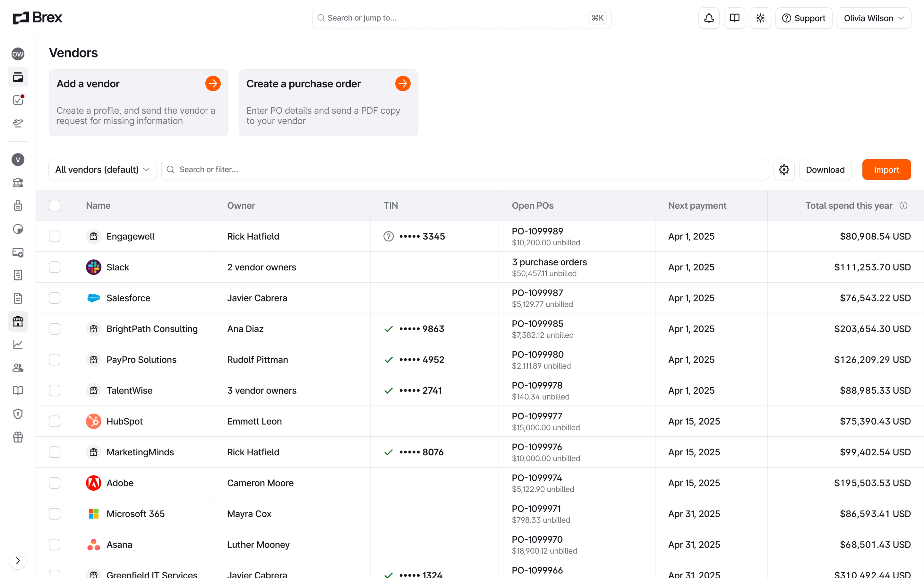The height and width of the screenshot is (578, 924).
Task: Open the wallet icon in the sidebar
Action: click(18, 77)
